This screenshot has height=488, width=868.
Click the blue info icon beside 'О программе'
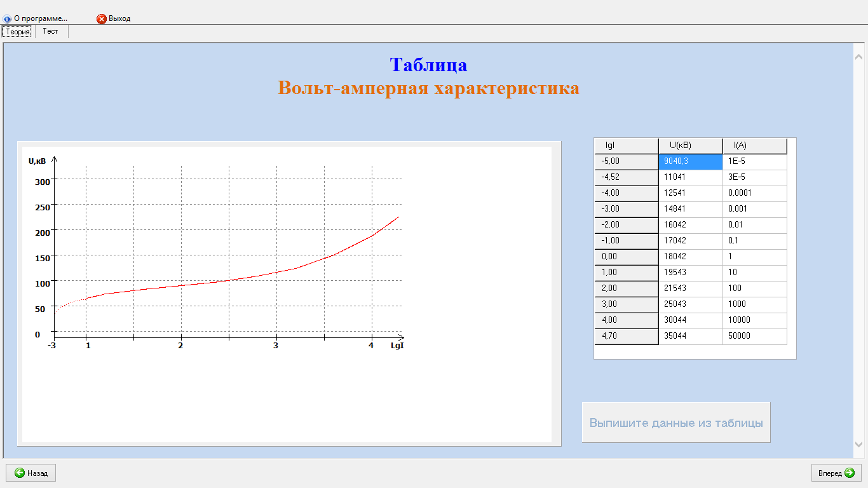coord(7,19)
